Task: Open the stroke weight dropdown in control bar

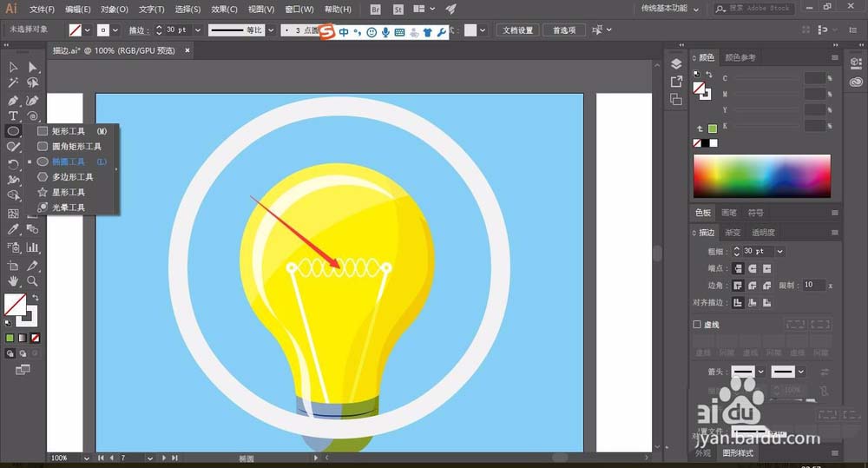Action: [x=198, y=30]
